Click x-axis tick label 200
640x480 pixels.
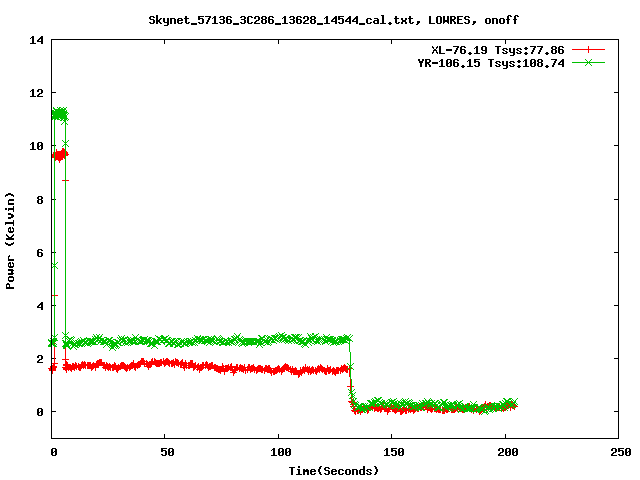coord(507,452)
